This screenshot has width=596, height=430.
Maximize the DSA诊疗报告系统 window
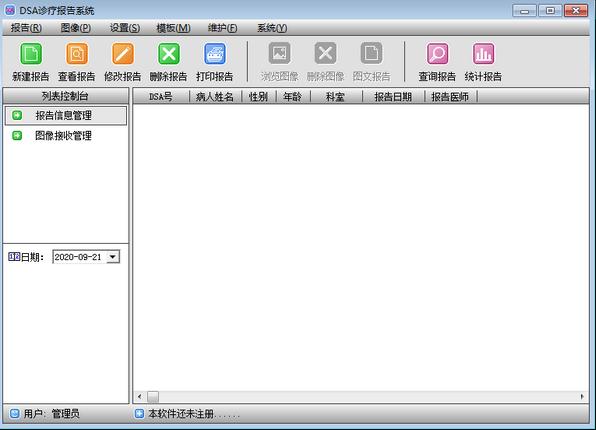tap(550, 11)
